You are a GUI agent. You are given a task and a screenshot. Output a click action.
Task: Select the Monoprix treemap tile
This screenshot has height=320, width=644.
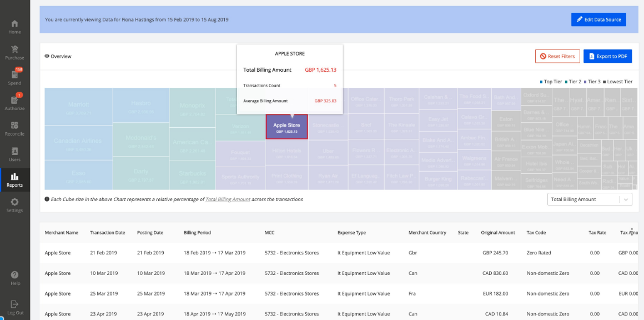click(192, 108)
